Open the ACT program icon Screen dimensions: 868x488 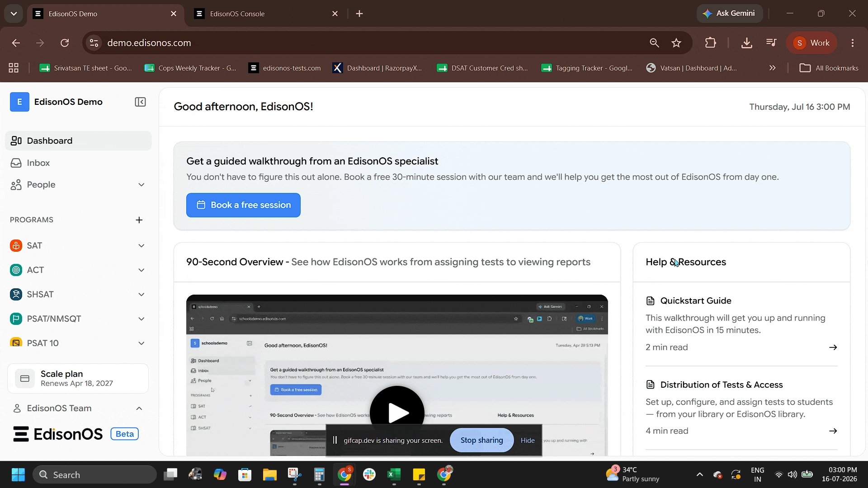16,270
